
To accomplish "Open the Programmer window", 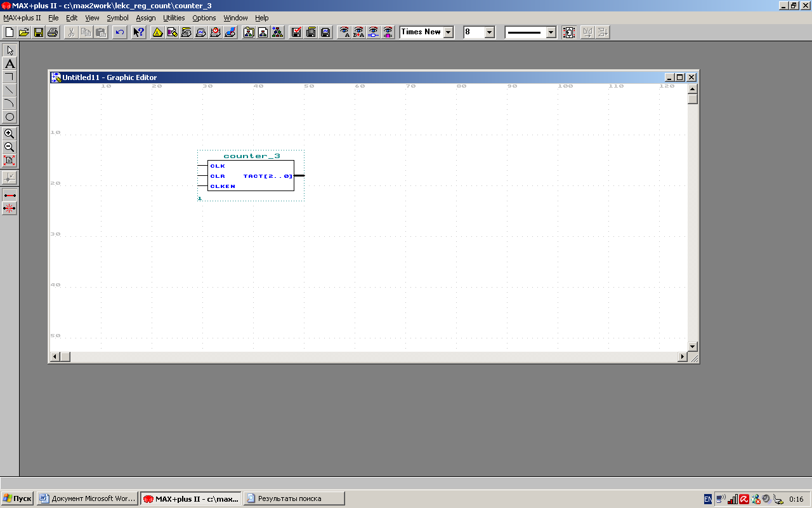I will 230,32.
